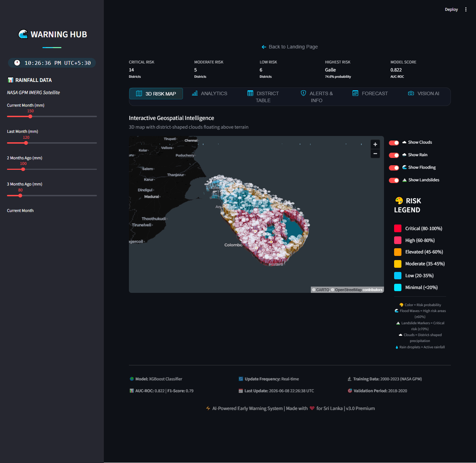Screen dimensions: 476x463
Task: Click the Last Month rainfall slider handle
Action: (x=26, y=143)
